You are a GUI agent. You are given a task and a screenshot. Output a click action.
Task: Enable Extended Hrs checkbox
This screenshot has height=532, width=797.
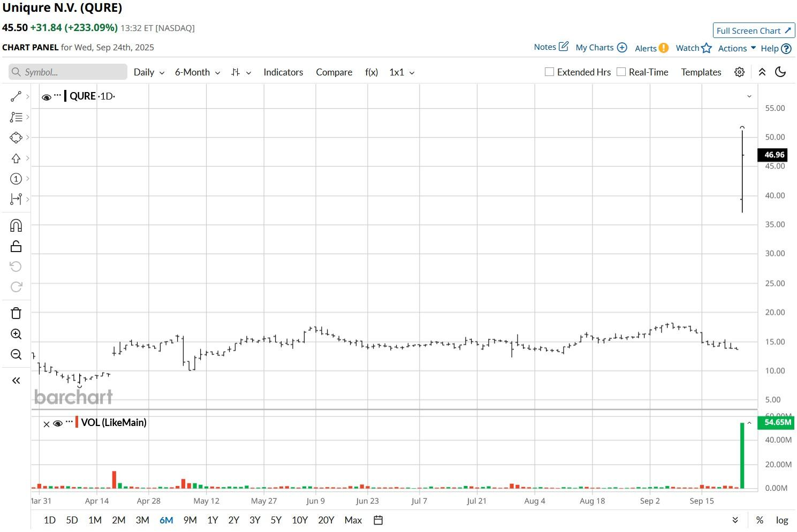pyautogui.click(x=549, y=72)
